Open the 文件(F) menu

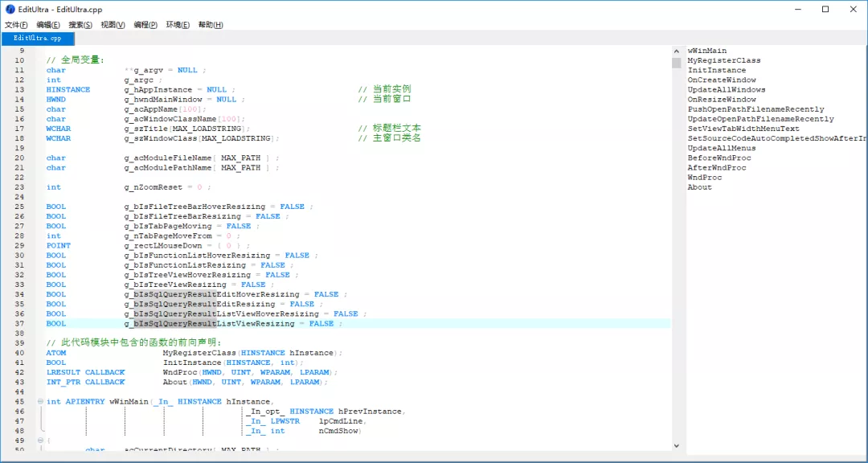coord(16,25)
